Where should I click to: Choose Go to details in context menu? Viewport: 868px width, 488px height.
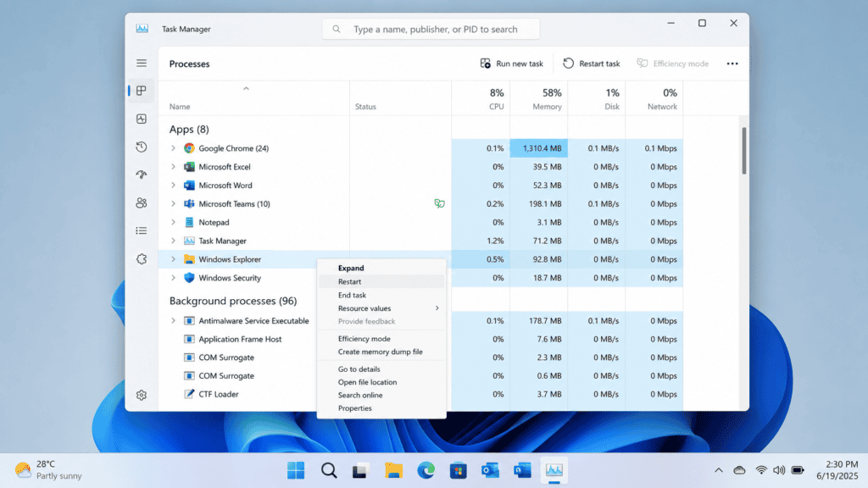click(x=381, y=369)
